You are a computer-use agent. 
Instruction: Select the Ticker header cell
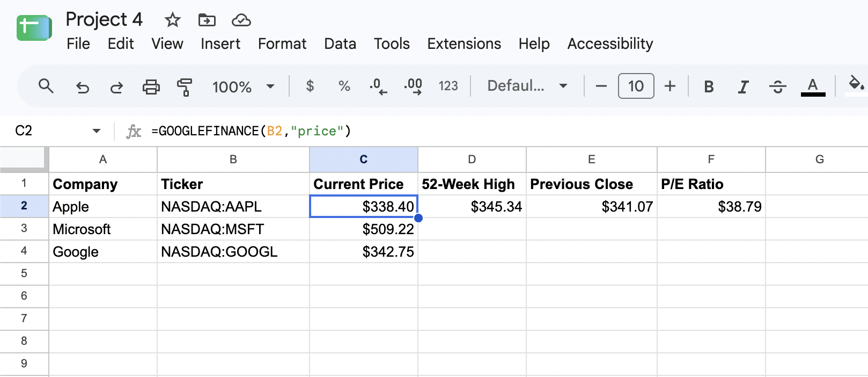coord(233,184)
